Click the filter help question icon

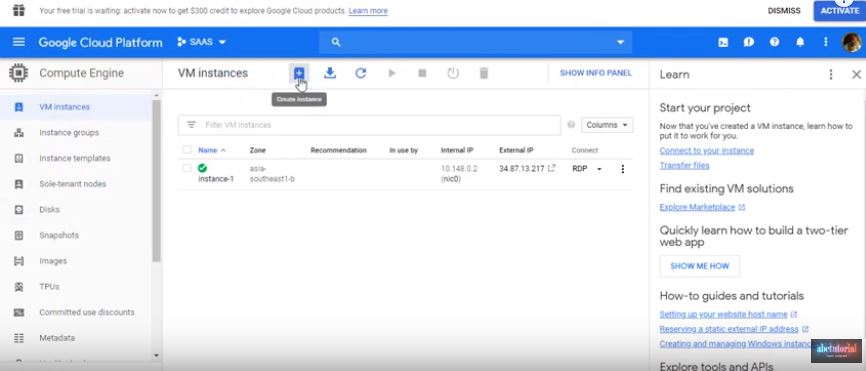coord(571,125)
